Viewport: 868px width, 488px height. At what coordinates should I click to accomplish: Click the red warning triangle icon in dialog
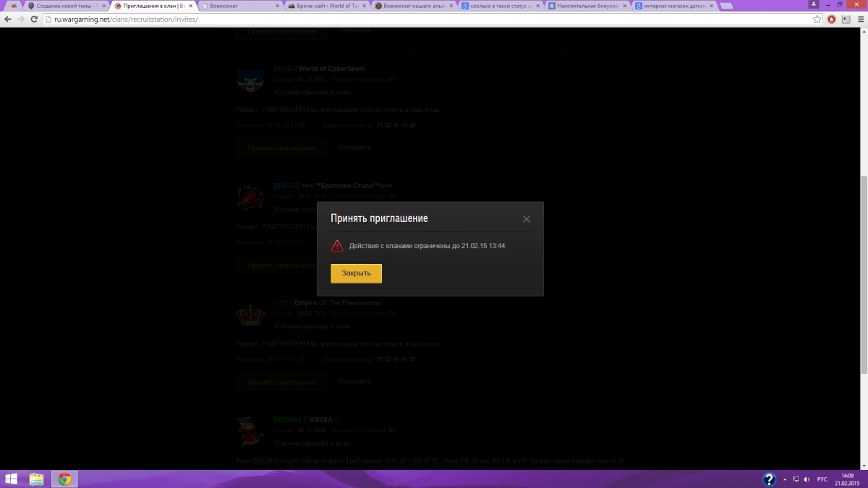[x=337, y=246]
